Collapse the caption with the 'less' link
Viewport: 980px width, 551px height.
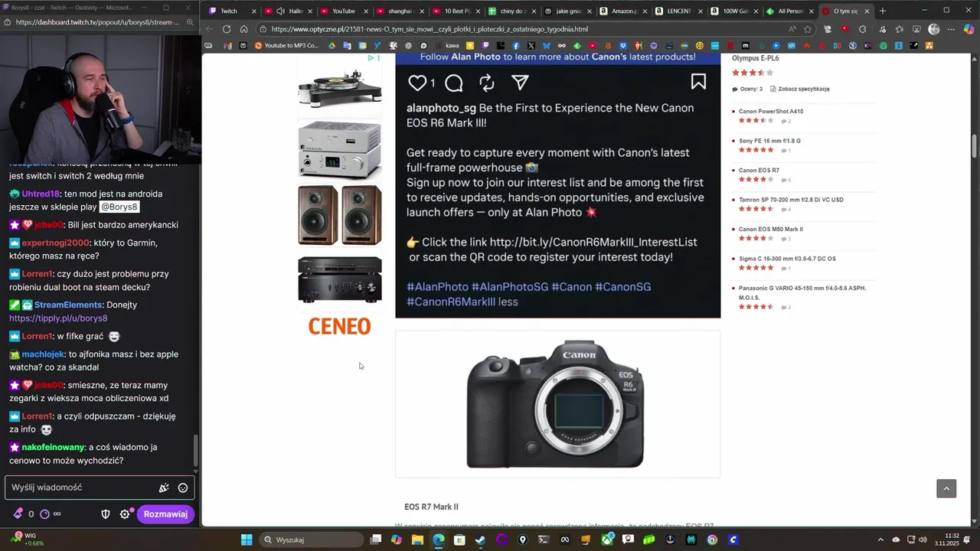point(508,302)
